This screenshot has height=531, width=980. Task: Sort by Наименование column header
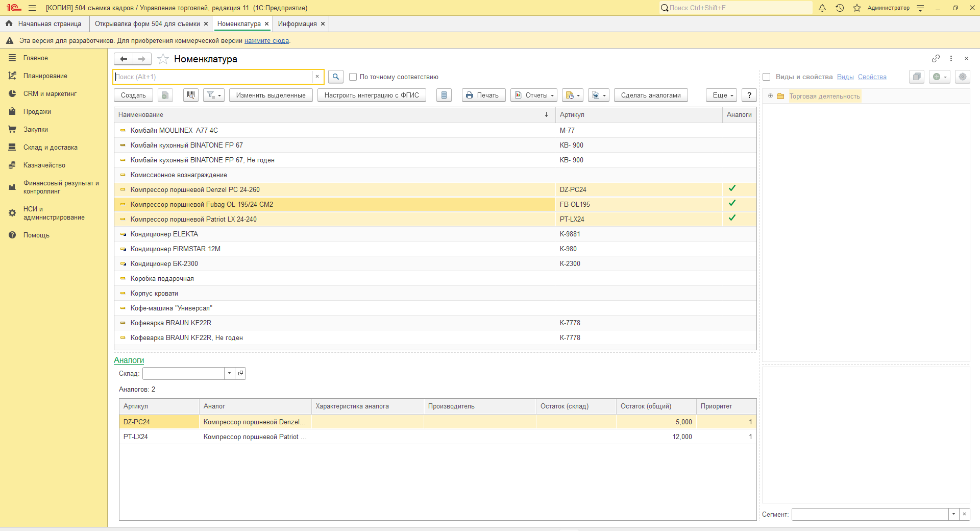coord(334,114)
